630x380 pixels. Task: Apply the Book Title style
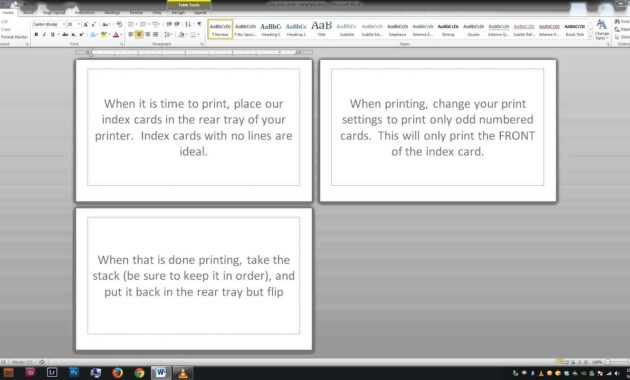(x=575, y=29)
